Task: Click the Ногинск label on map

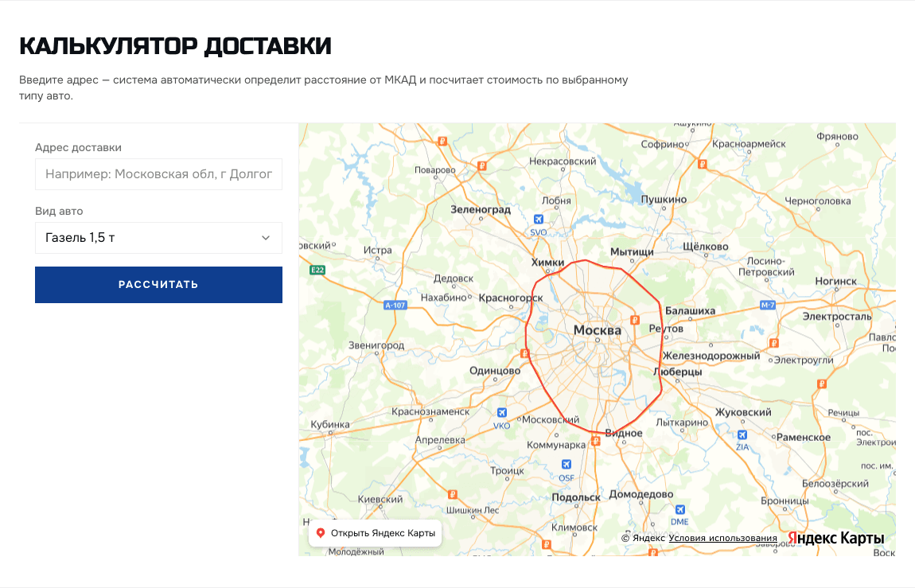Action: coord(836,281)
